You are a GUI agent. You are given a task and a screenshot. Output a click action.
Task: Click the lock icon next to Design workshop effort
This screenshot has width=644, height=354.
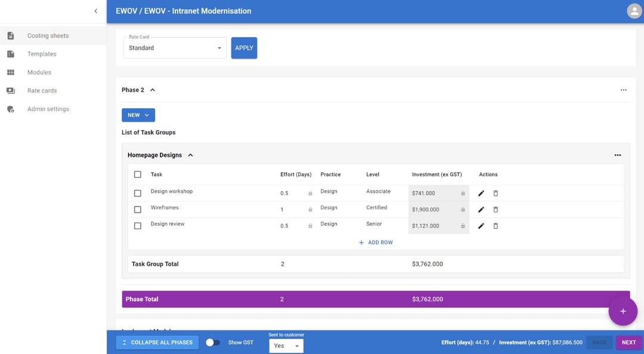309,193
